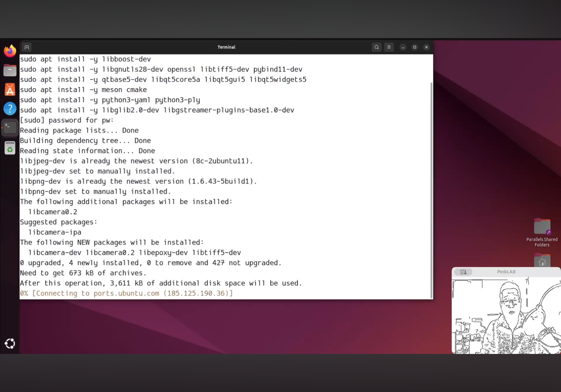Close the Terminal window

point(426,47)
